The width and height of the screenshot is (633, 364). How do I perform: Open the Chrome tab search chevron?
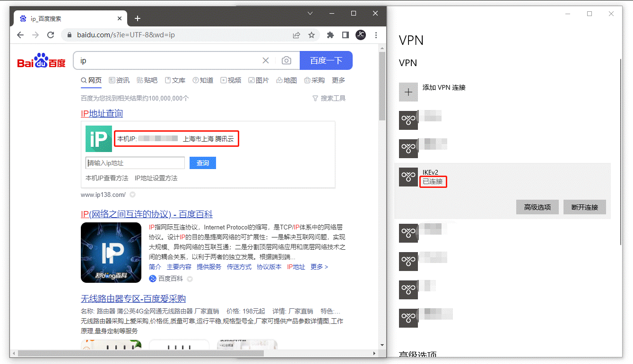coord(310,13)
